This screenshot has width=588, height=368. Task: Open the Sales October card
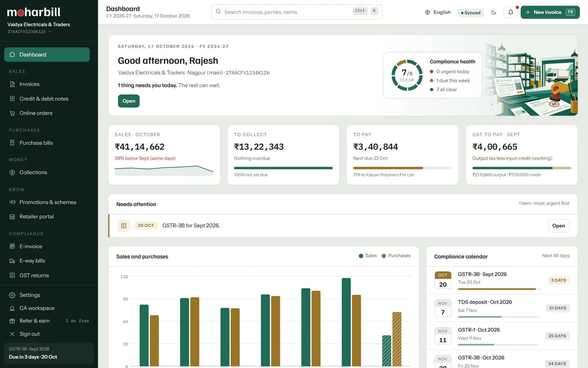point(164,155)
